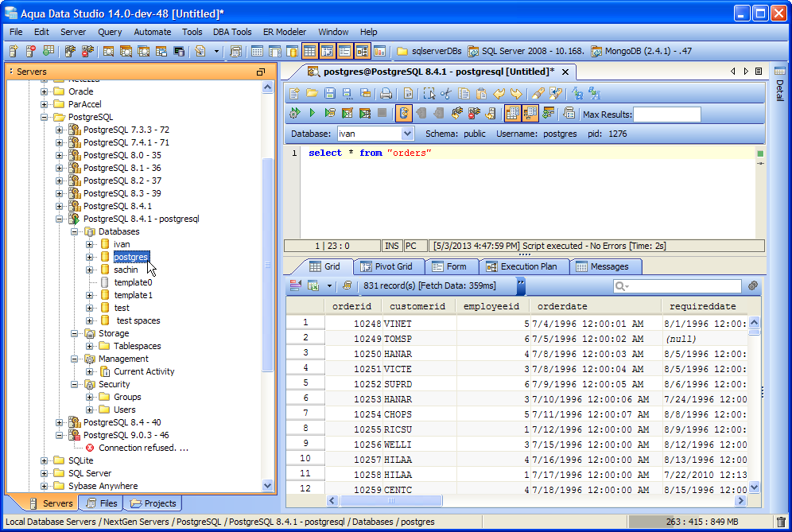The image size is (792, 532).
Task: Click the Execute with gear icon
Action: [295, 113]
